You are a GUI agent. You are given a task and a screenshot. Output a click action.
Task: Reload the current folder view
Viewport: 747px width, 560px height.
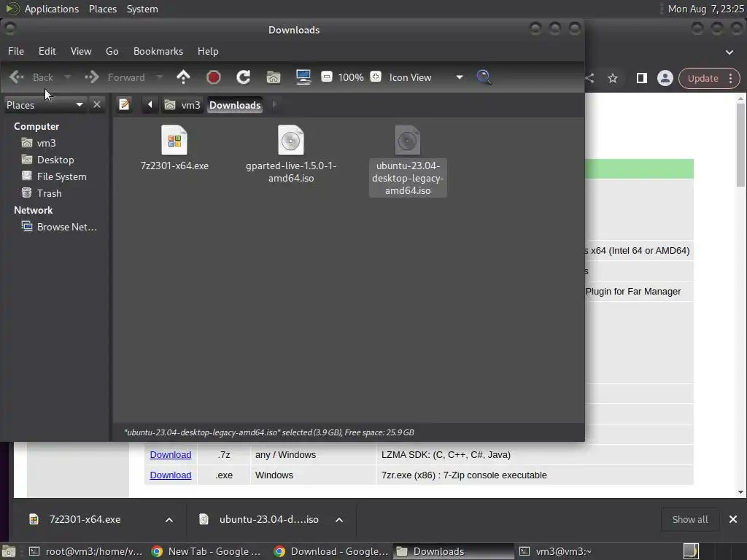pos(244,77)
